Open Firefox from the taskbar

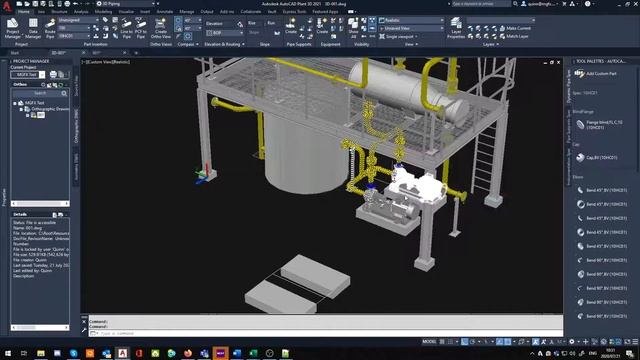point(188,353)
